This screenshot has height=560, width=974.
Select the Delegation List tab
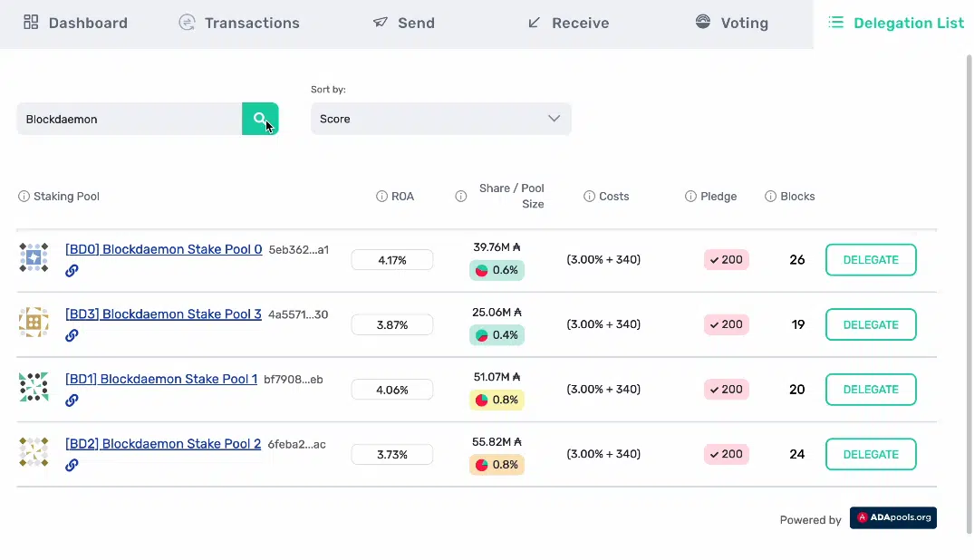pos(896,23)
